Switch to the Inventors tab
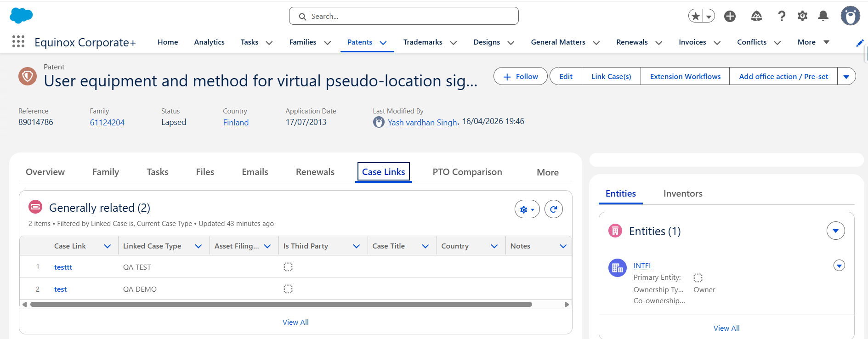The height and width of the screenshot is (339, 868). pos(683,193)
